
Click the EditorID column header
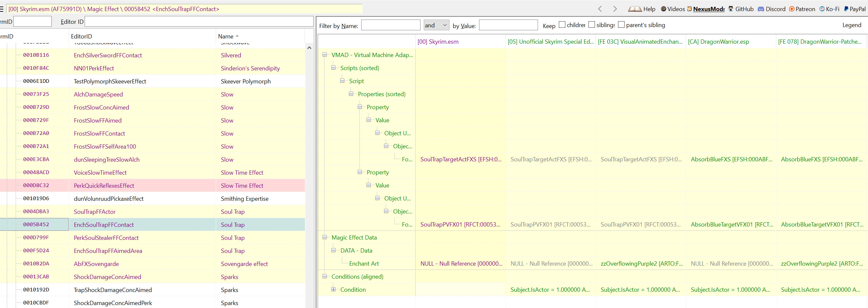81,36
